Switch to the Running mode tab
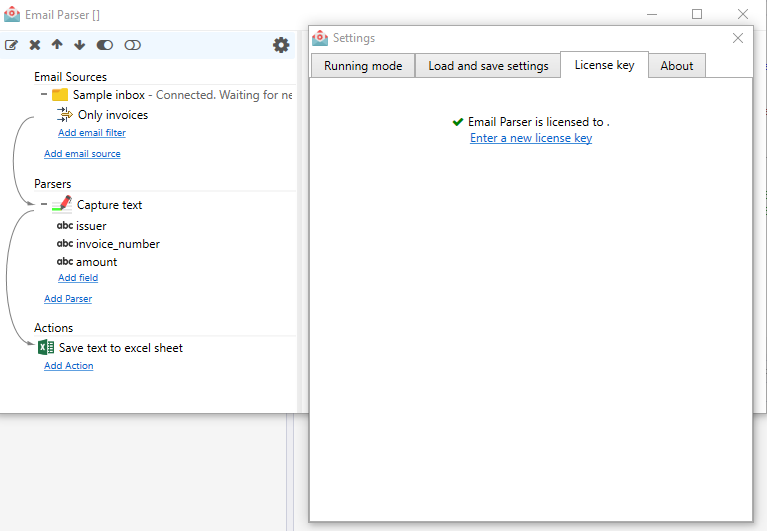The height and width of the screenshot is (531, 767). (x=362, y=66)
